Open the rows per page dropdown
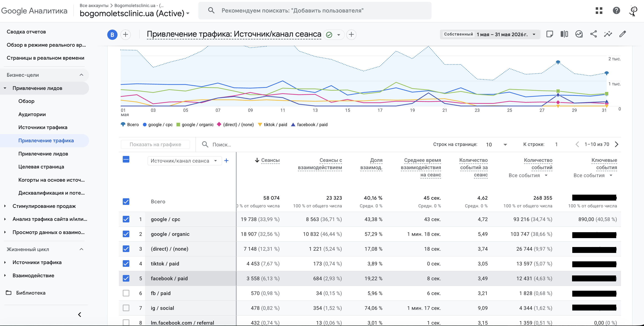Image resolution: width=644 pixels, height=326 pixels. [496, 145]
